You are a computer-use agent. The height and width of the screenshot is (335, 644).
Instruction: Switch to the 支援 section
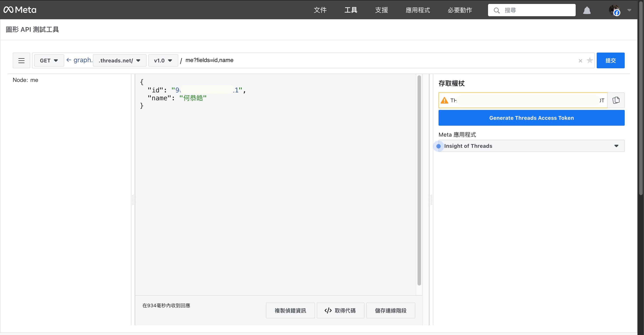[x=381, y=10]
